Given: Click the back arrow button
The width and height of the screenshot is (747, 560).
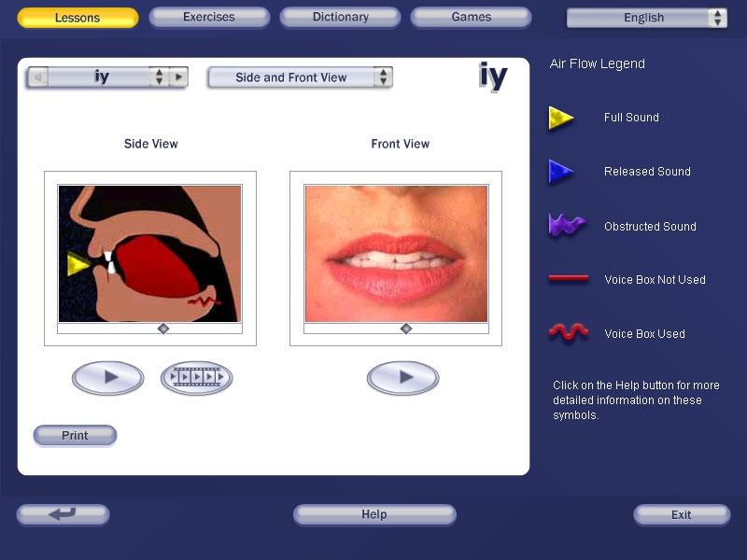Looking at the screenshot, I should coord(63,514).
